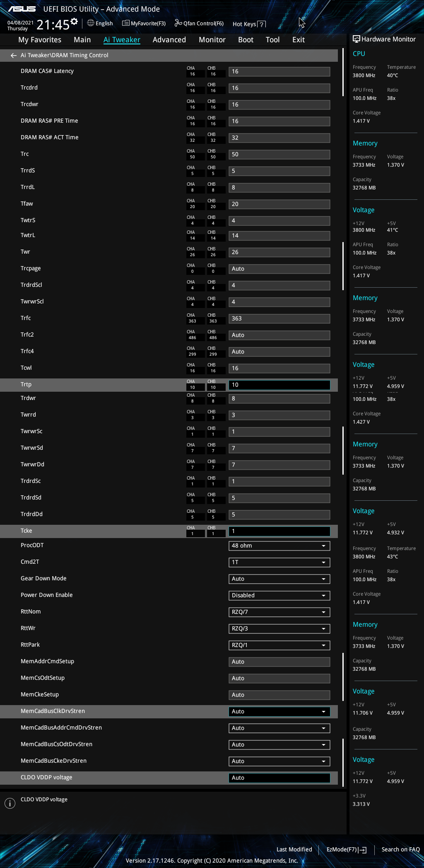Click the Tcwl value field
The image size is (424, 868).
[x=279, y=369]
